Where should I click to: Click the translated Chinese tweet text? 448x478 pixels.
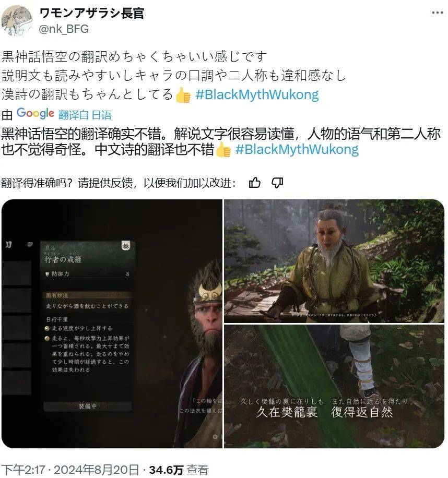point(221,142)
